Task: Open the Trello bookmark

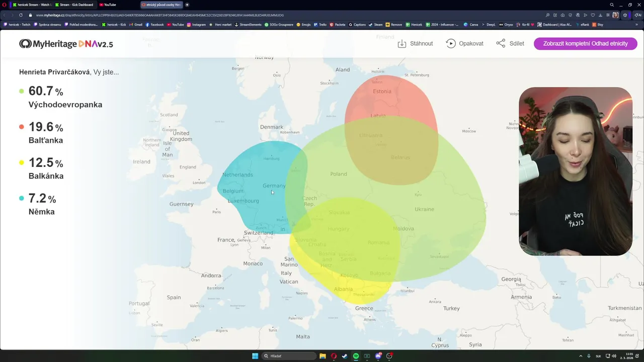Action: pyautogui.click(x=320, y=24)
